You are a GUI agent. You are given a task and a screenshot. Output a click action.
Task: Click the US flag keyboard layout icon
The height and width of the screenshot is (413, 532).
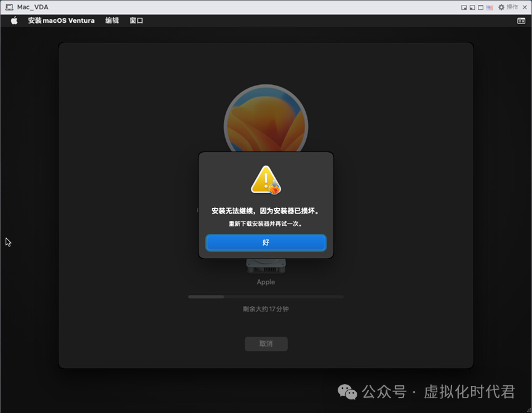coord(490,7)
